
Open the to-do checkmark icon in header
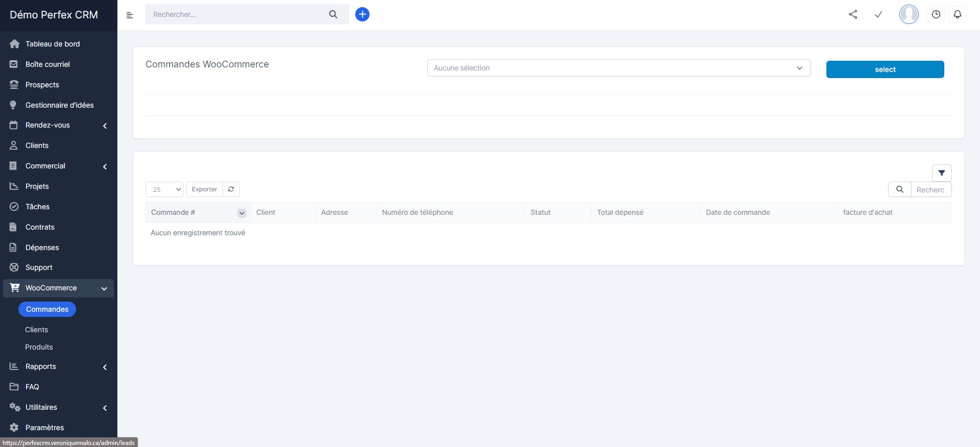pyautogui.click(x=878, y=14)
